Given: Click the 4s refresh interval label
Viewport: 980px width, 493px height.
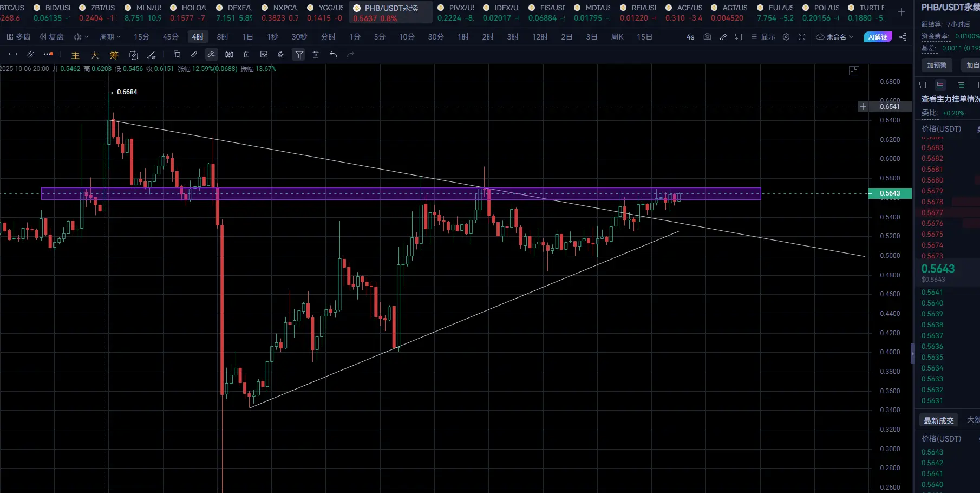Looking at the screenshot, I should 690,37.
